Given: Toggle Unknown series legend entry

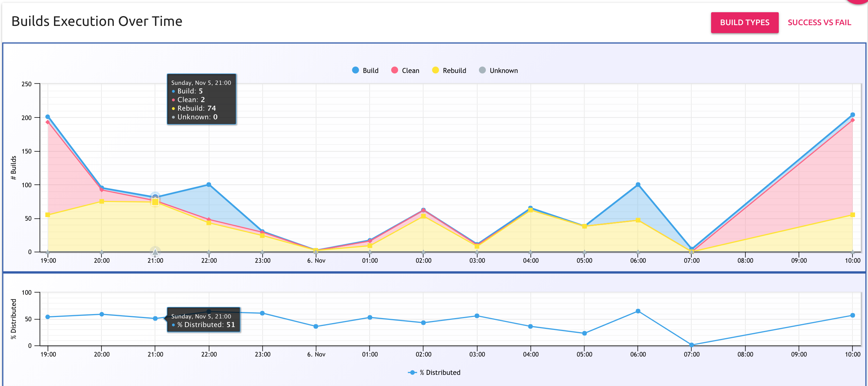Looking at the screenshot, I should tap(498, 70).
